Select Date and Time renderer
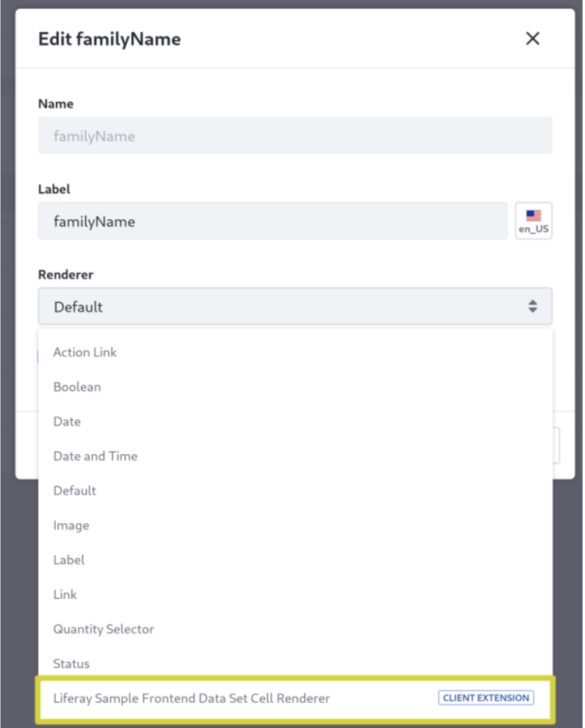The height and width of the screenshot is (728, 585). click(96, 456)
